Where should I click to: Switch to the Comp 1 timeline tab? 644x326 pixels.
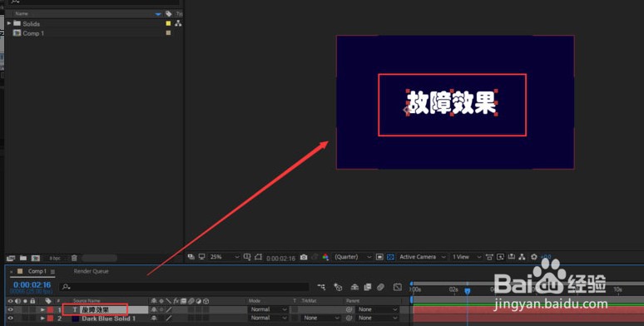tap(37, 271)
